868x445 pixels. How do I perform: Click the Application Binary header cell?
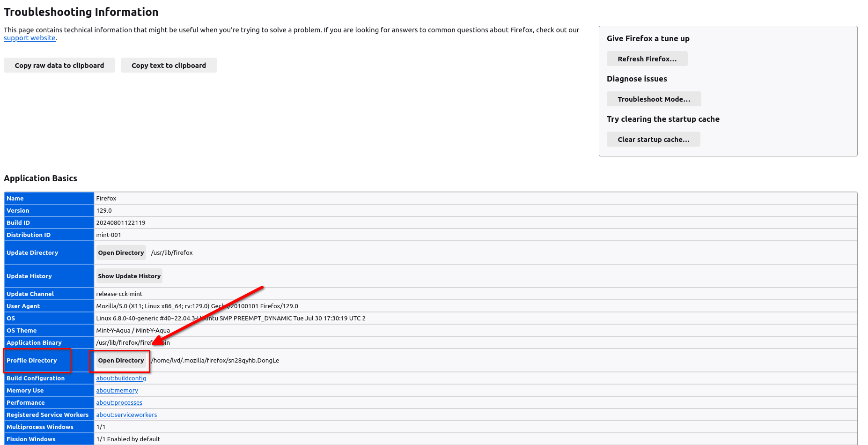click(x=49, y=342)
